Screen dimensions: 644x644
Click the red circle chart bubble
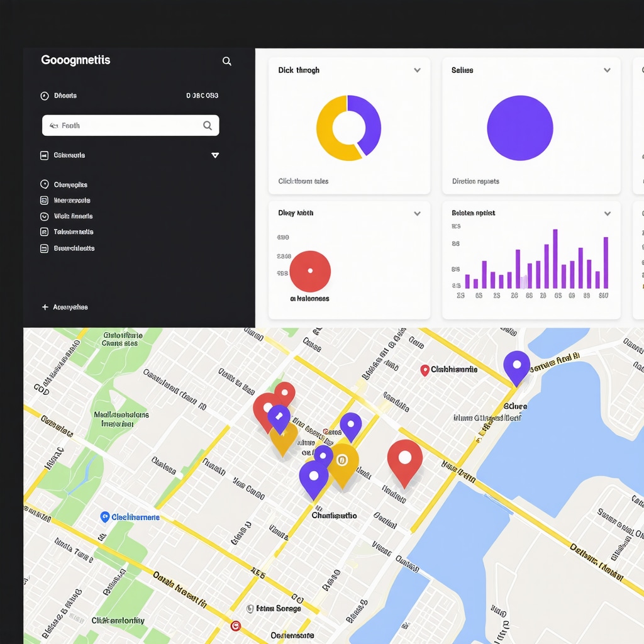pyautogui.click(x=310, y=272)
